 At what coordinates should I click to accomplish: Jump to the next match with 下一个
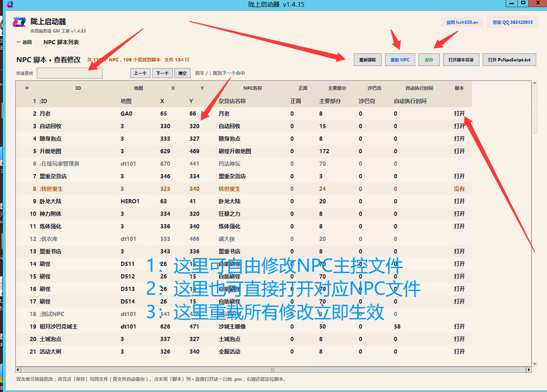tap(162, 73)
